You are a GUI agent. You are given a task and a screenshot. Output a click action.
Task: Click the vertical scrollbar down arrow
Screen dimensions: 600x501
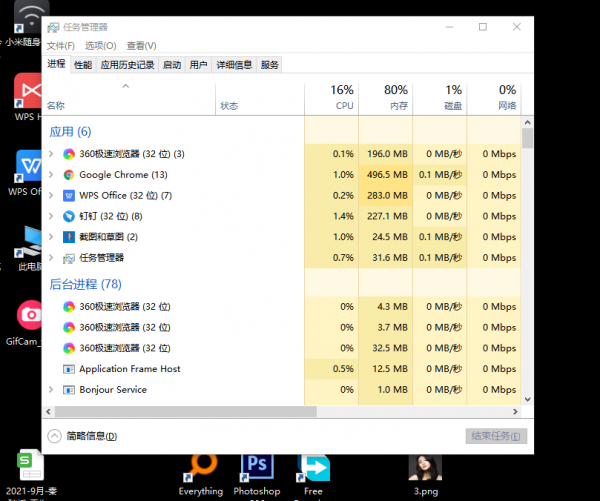(x=528, y=399)
